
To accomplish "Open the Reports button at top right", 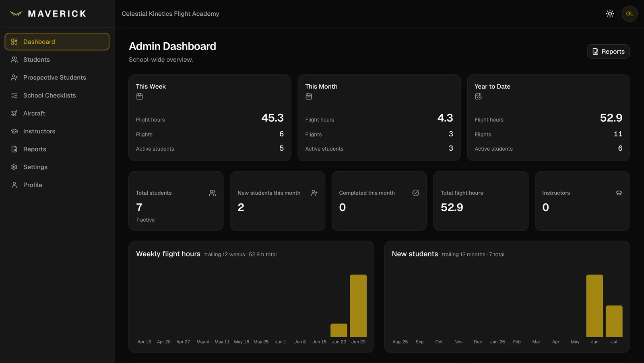I will (x=608, y=52).
